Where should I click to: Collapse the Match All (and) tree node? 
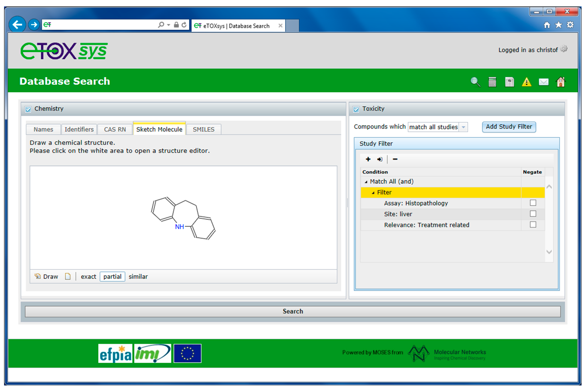[366, 182]
